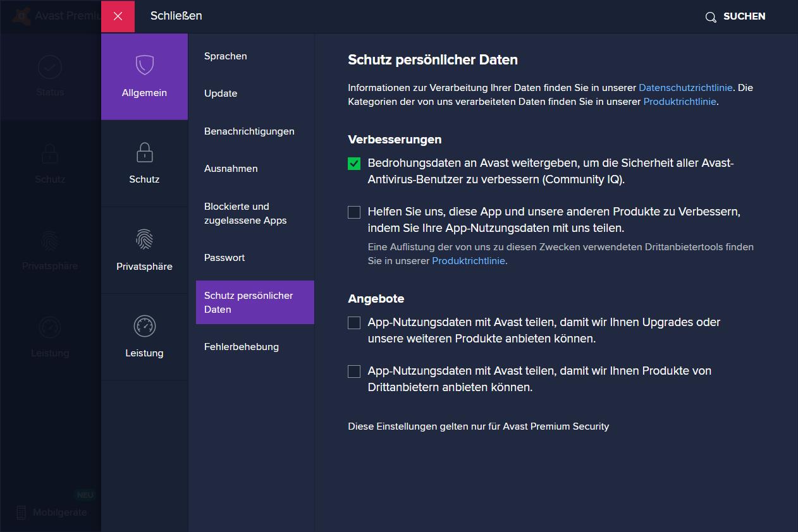
Task: Open the Ausnahmen settings page
Action: click(x=231, y=169)
